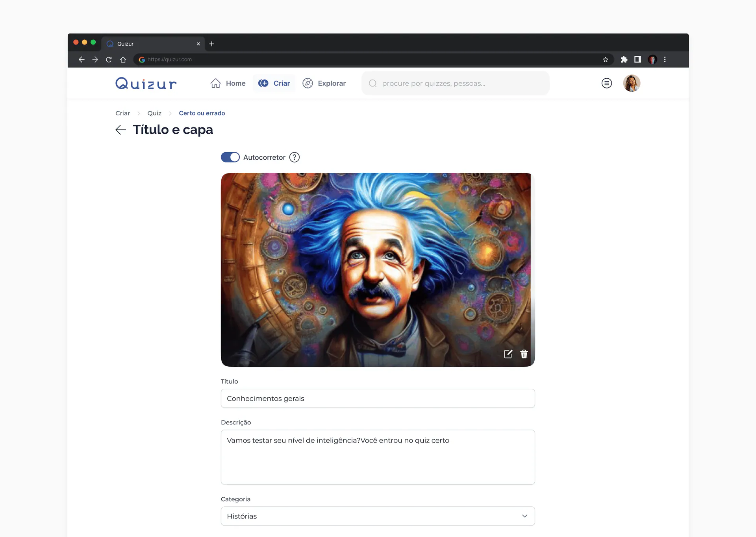Open browser profile avatar in toolbar
The height and width of the screenshot is (537, 756).
tap(652, 59)
